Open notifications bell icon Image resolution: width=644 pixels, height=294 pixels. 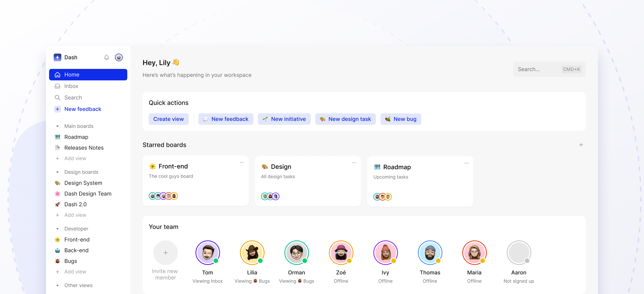click(x=106, y=57)
